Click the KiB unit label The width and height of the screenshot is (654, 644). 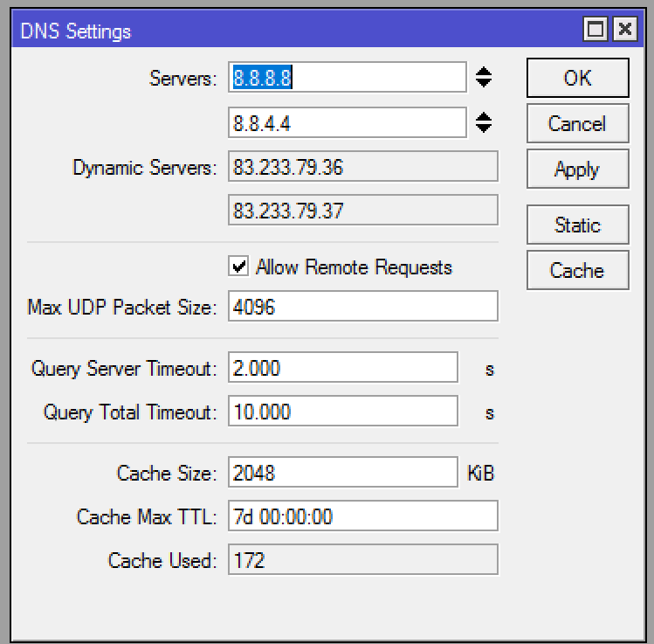(481, 474)
